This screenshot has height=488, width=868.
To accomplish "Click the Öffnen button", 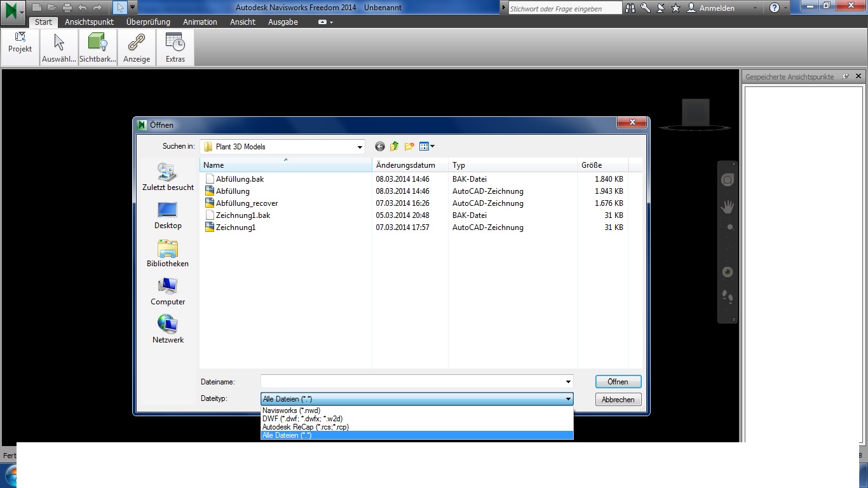I will (x=618, y=382).
